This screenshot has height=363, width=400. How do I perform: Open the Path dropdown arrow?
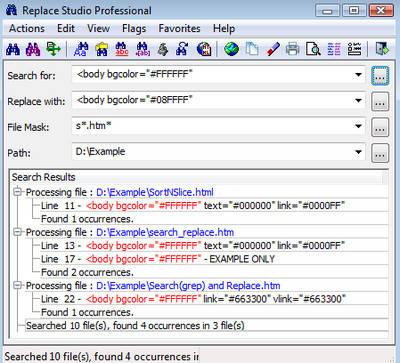click(x=358, y=152)
